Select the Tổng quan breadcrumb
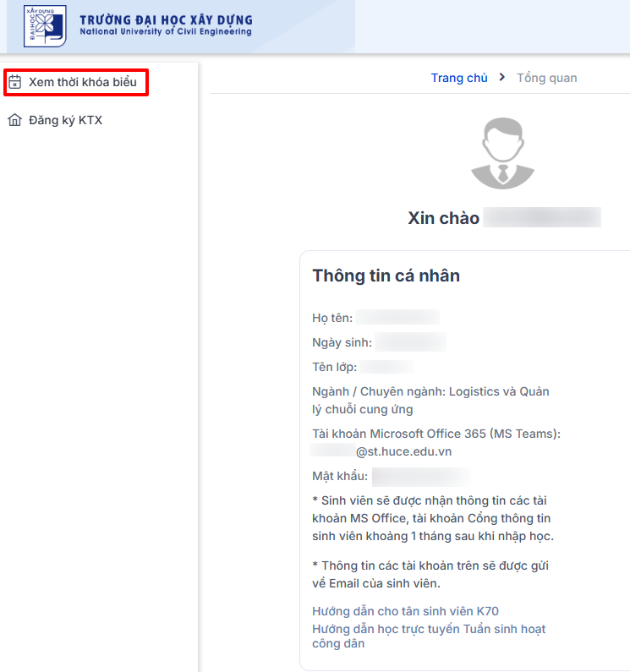630x672 pixels. 546,78
